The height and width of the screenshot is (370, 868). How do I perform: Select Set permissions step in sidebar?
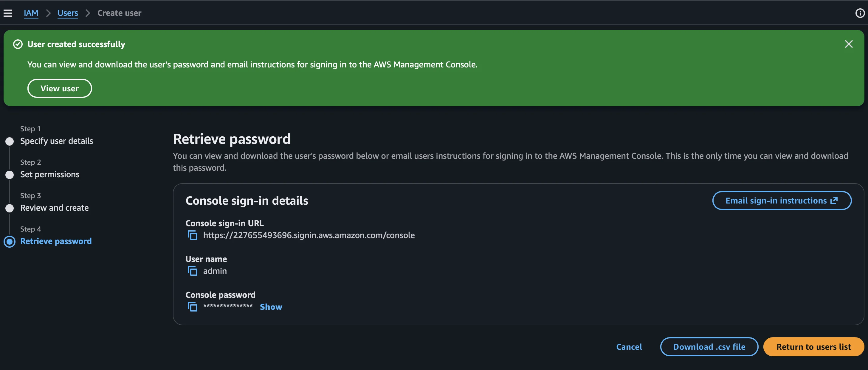pos(49,174)
